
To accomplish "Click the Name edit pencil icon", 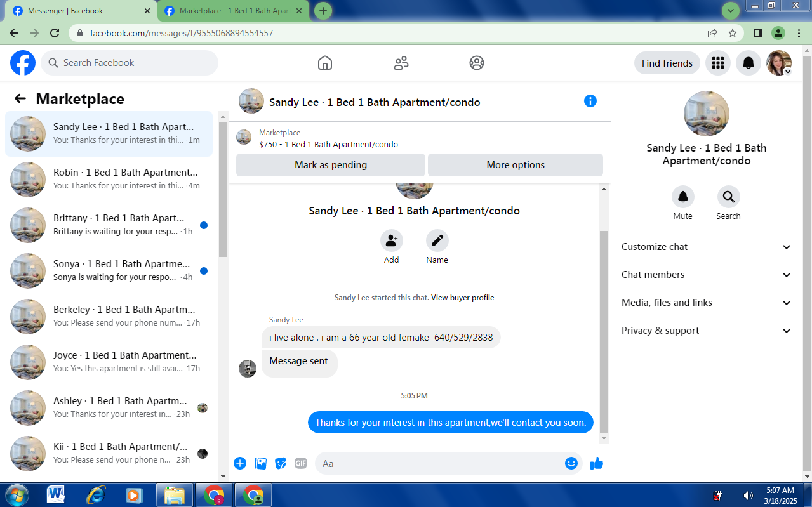I will (x=437, y=240).
